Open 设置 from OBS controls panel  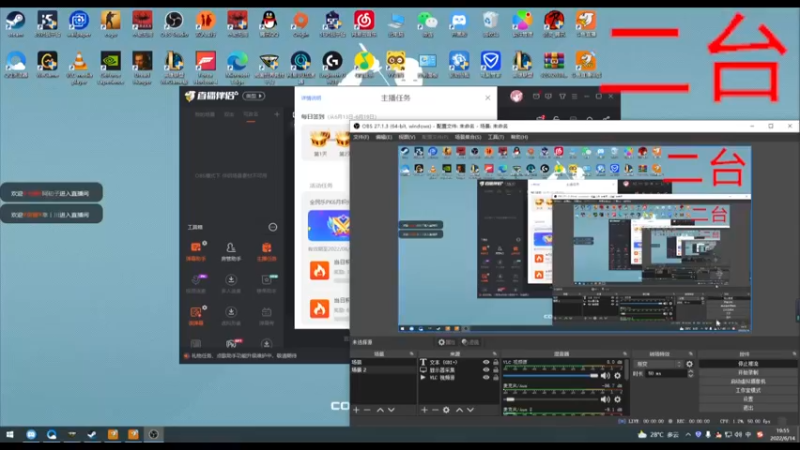[x=747, y=399]
